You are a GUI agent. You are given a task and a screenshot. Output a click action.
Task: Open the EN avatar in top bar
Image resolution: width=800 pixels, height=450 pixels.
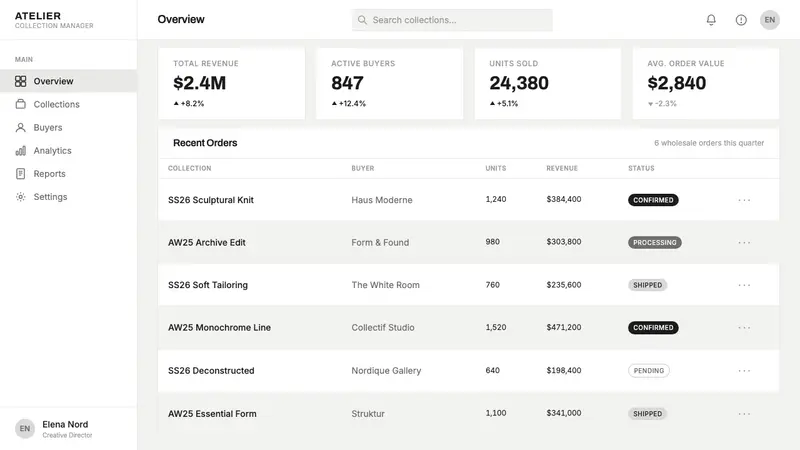(x=769, y=20)
